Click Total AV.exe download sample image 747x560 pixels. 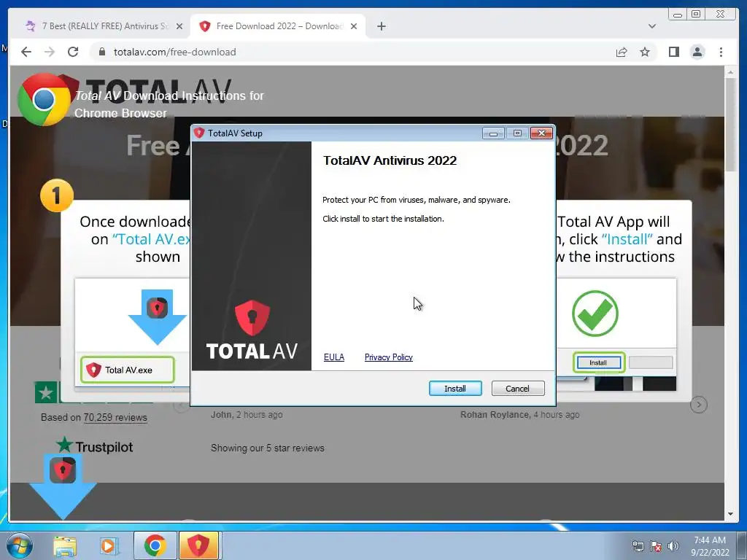[x=128, y=370]
